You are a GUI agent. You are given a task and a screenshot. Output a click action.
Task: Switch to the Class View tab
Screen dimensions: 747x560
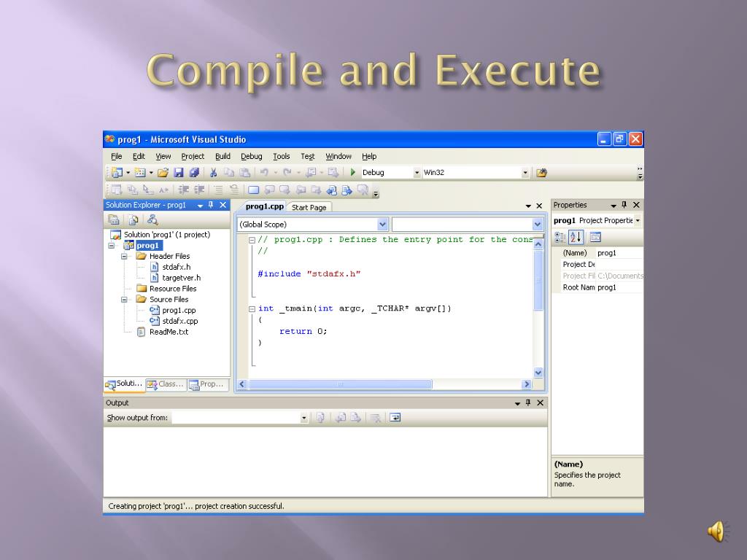pyautogui.click(x=166, y=384)
